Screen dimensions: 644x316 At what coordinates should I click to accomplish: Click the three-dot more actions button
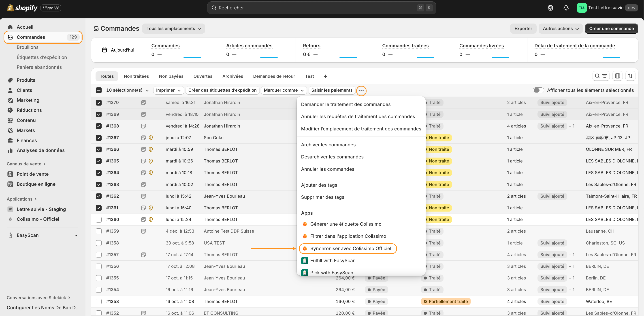click(x=361, y=90)
